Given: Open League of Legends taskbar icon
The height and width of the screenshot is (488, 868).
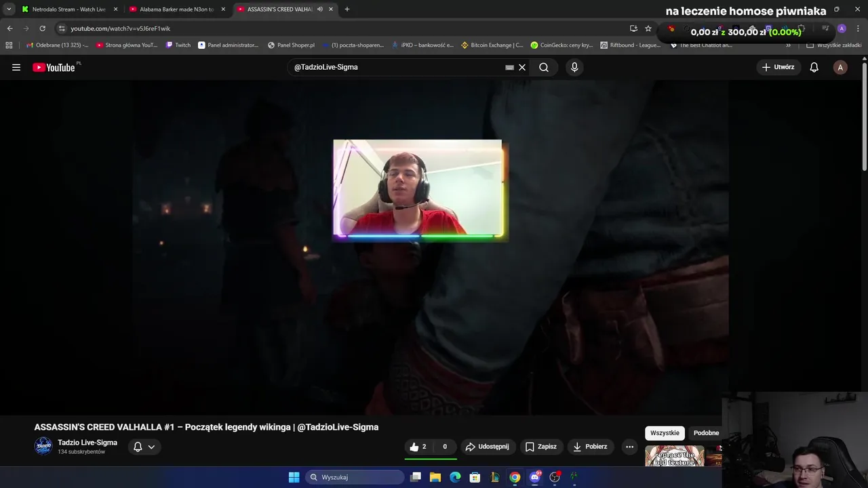Looking at the screenshot, I should coord(495,477).
